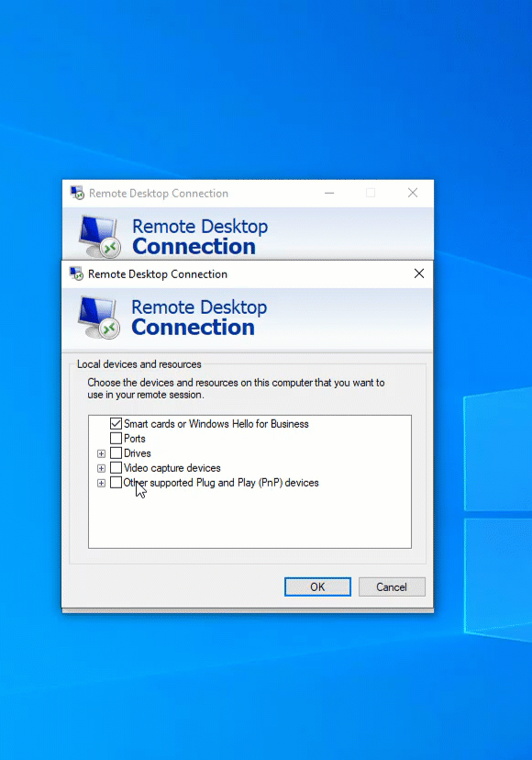532x760 pixels.
Task: Confirm selection with the OK button
Action: [318, 587]
